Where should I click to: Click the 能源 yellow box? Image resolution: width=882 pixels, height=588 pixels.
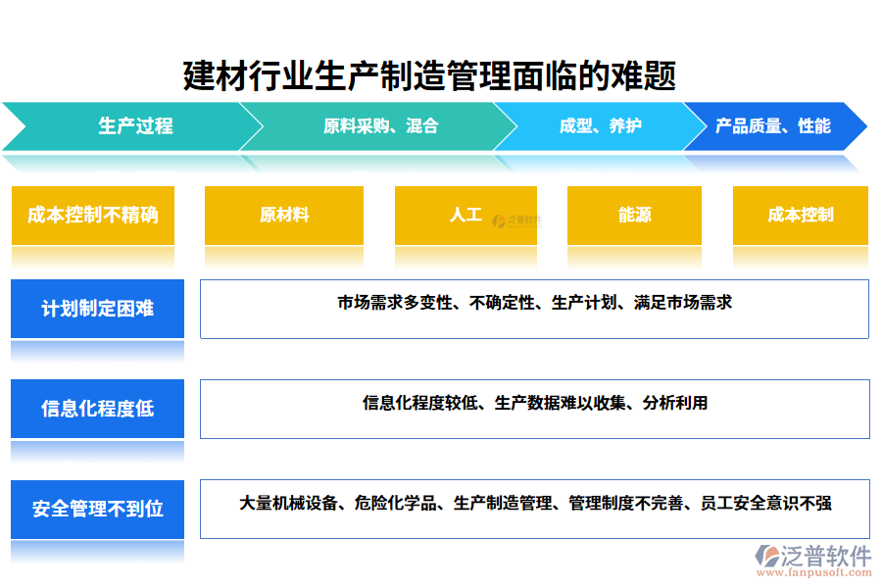pos(633,217)
